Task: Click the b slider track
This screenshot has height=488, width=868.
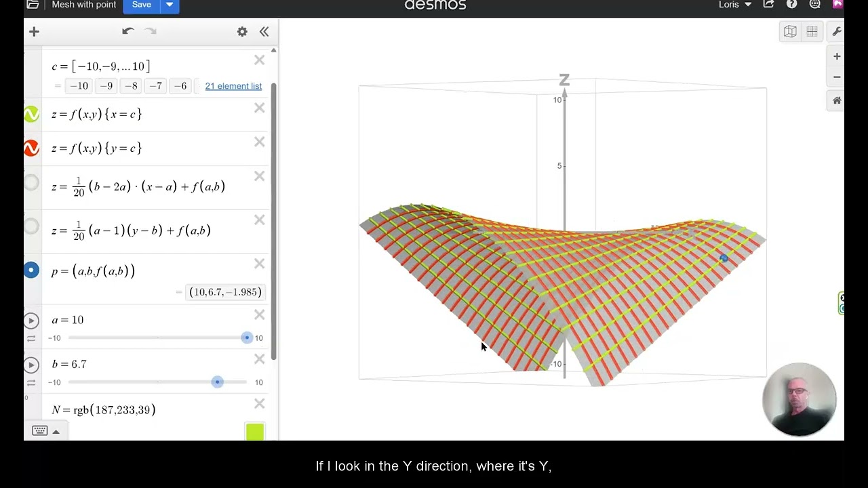Action: (x=157, y=382)
